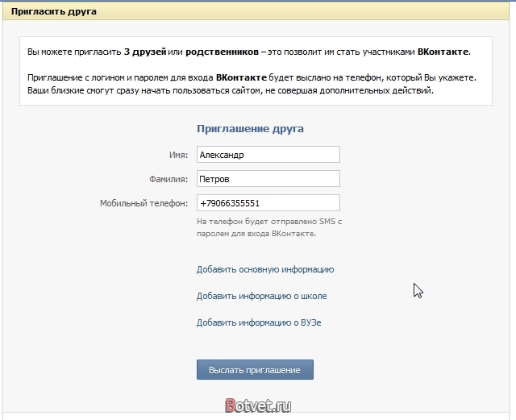Click the Имя input field containing Александр
516x420 pixels.
click(268, 154)
